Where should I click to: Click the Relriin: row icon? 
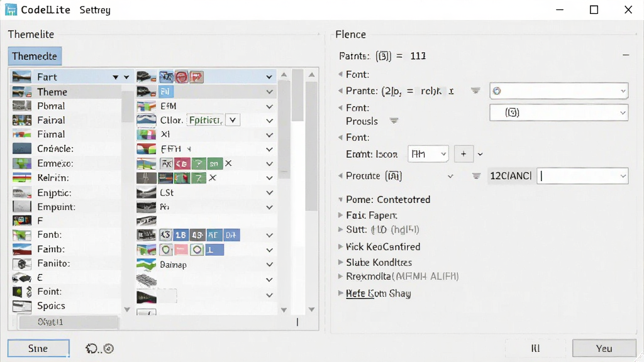click(x=22, y=178)
